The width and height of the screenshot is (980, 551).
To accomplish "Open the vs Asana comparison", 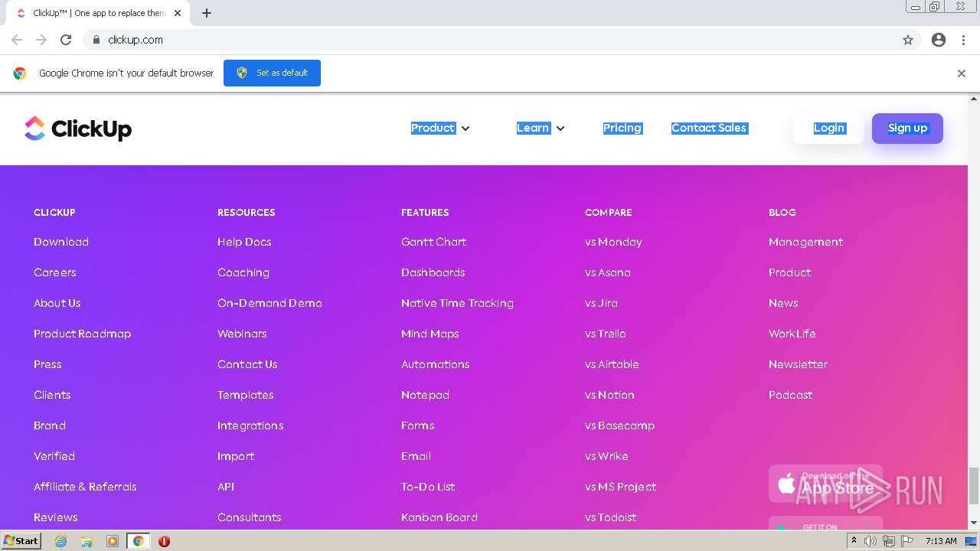I will point(608,272).
